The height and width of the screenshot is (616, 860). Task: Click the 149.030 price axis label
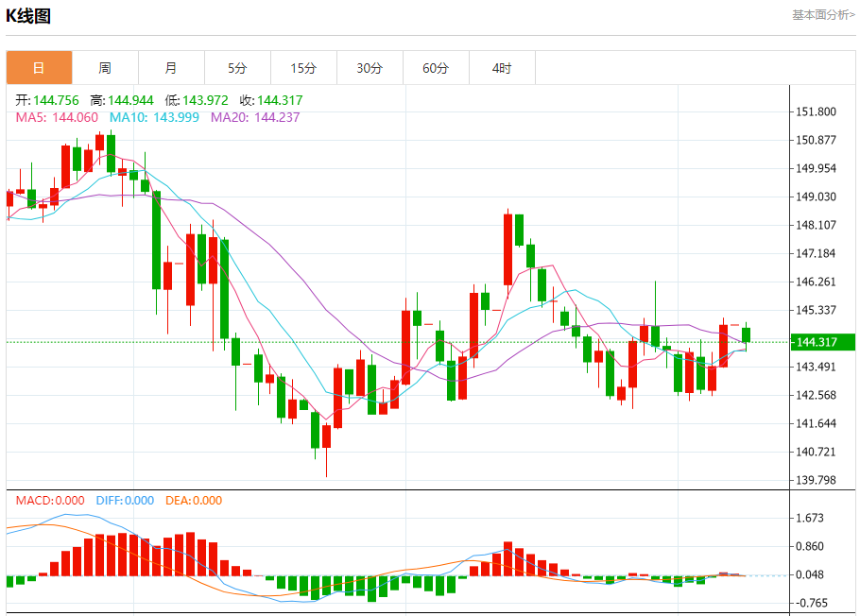point(817,197)
